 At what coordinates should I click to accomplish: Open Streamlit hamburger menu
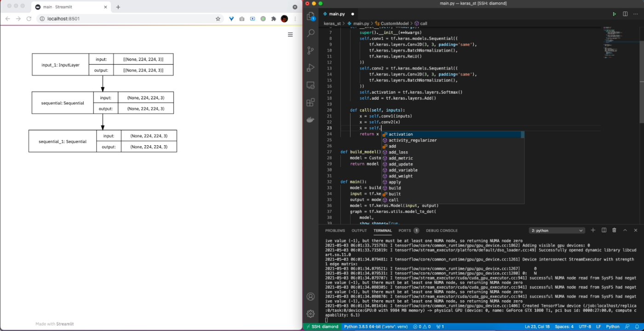point(290,34)
